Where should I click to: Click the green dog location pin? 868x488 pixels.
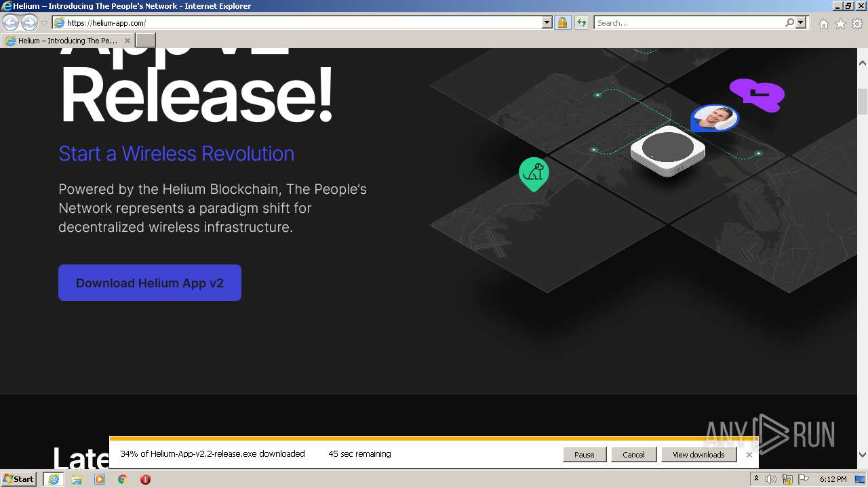coord(534,174)
